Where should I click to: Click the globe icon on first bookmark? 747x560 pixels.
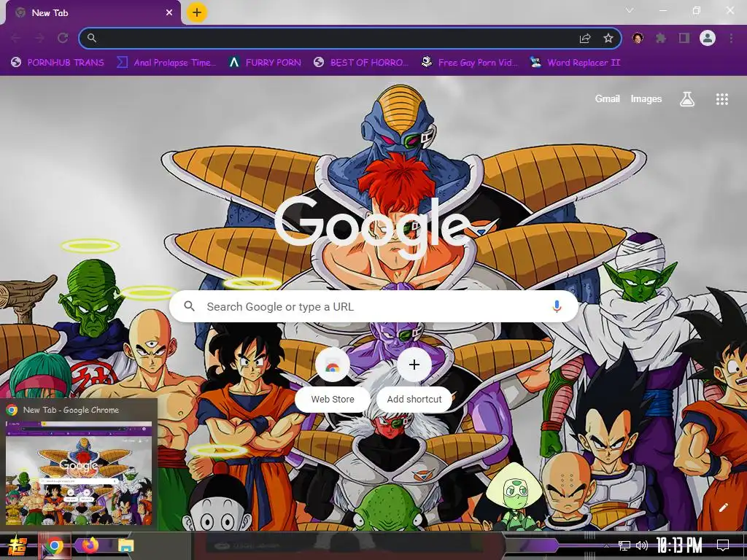pos(16,63)
